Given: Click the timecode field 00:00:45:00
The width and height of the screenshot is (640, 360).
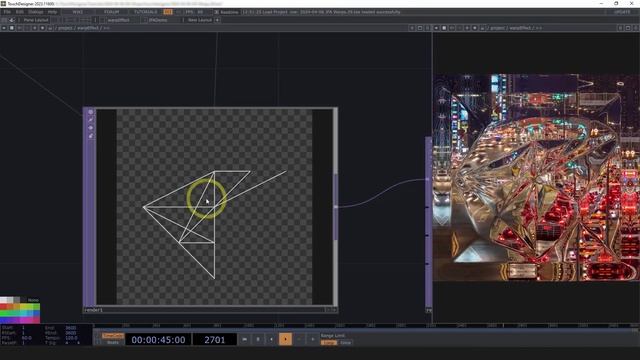Looking at the screenshot, I should (158, 340).
